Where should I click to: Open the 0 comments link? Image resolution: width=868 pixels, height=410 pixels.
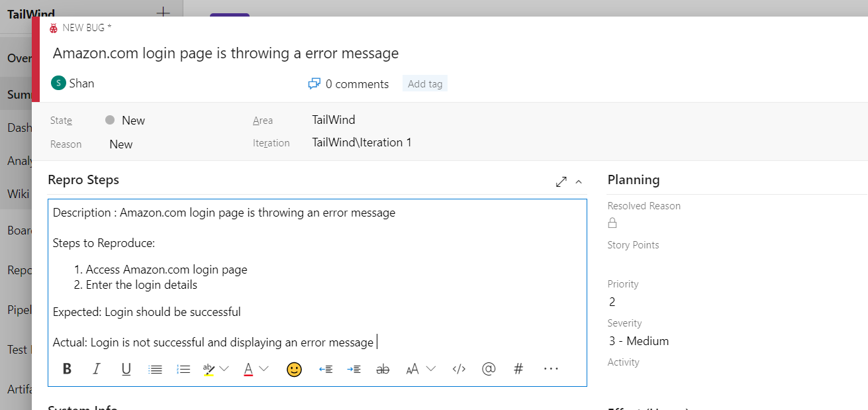coord(357,84)
